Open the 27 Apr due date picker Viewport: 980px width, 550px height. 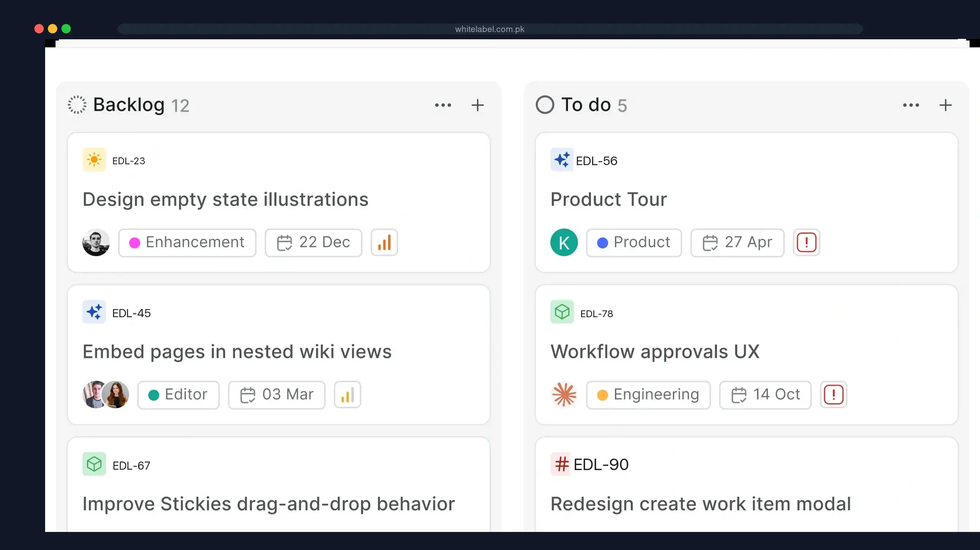[x=737, y=242]
